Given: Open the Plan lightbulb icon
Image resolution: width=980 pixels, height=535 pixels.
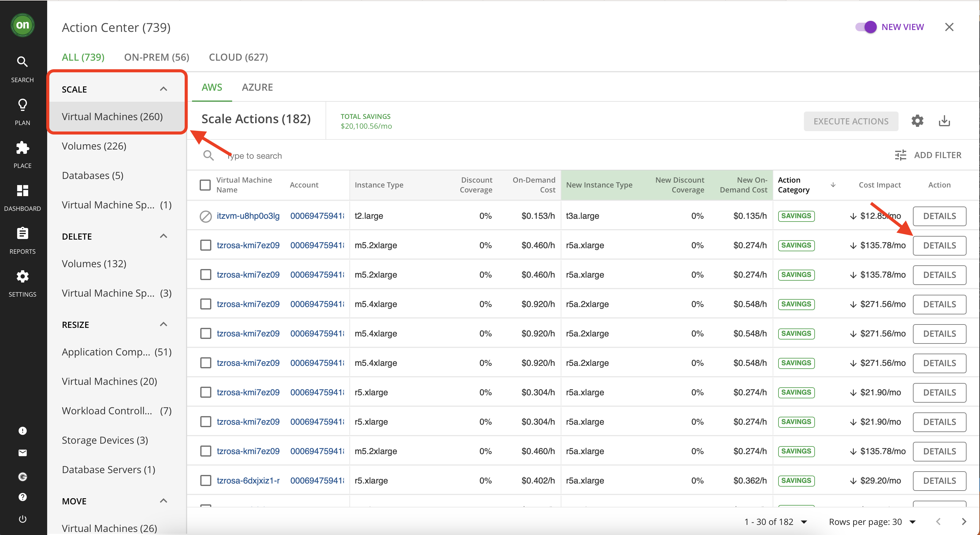Looking at the screenshot, I should pyautogui.click(x=22, y=105).
